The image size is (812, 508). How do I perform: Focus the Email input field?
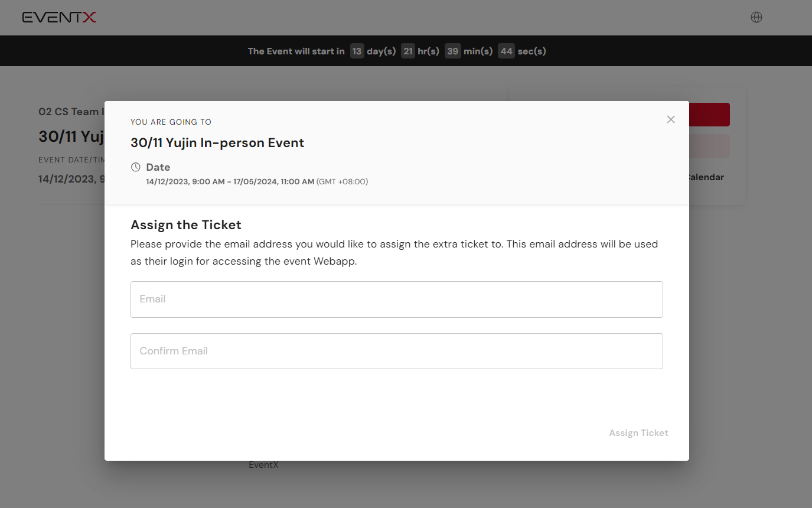[396, 299]
